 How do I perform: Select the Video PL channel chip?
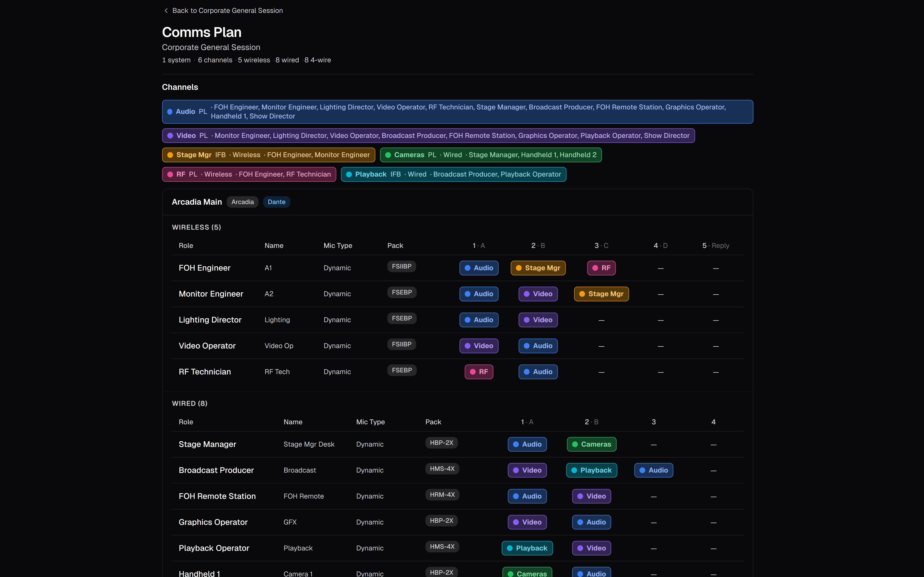click(x=428, y=135)
